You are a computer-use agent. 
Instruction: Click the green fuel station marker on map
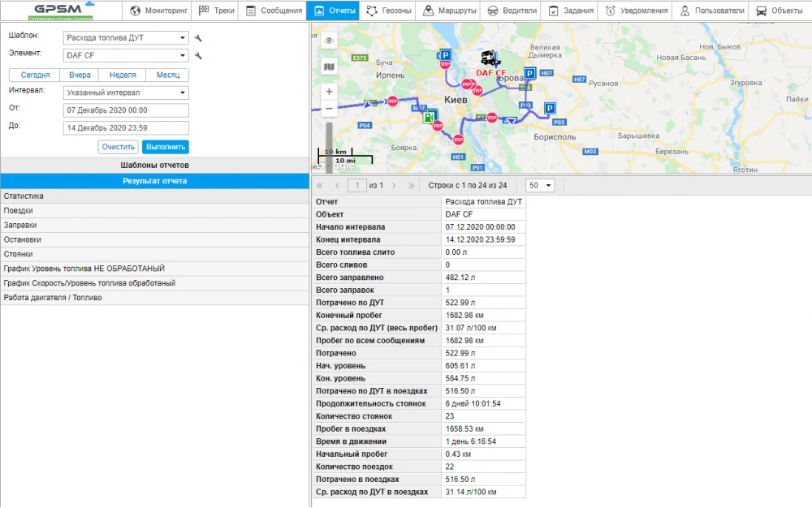[x=427, y=117]
